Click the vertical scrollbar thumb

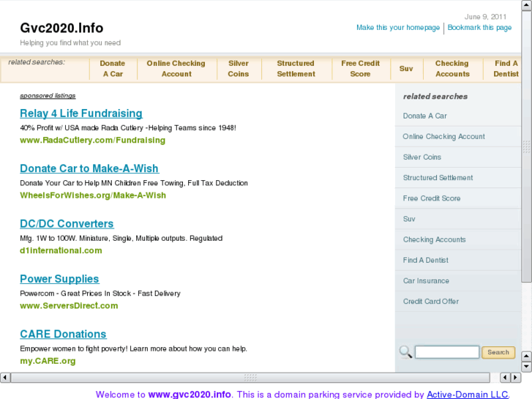click(526, 146)
